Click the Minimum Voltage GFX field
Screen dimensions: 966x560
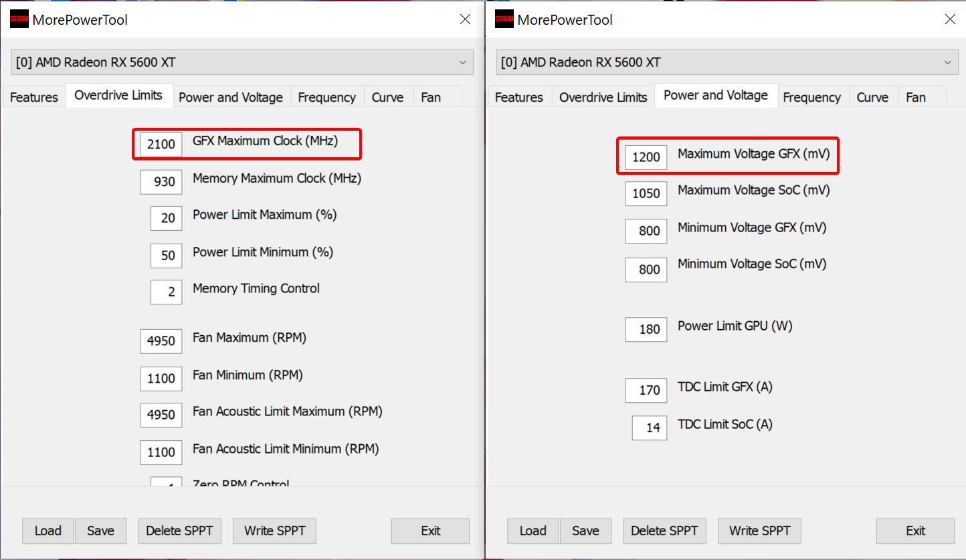(x=646, y=231)
